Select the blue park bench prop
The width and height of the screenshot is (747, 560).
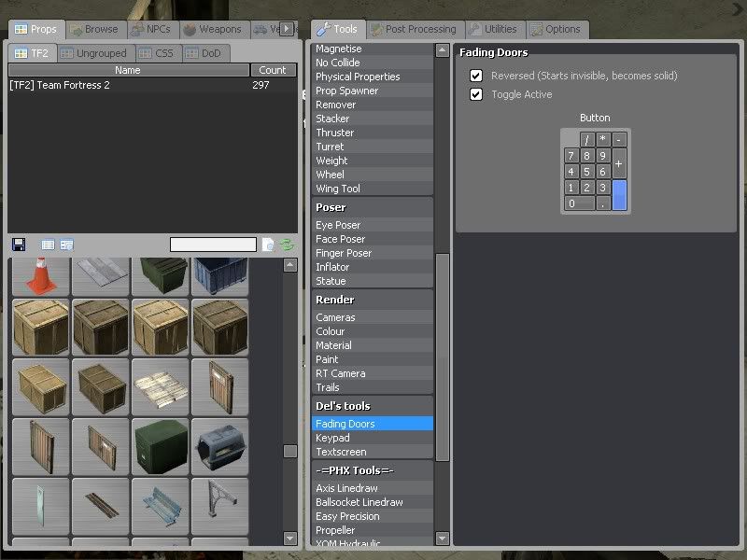click(161, 506)
